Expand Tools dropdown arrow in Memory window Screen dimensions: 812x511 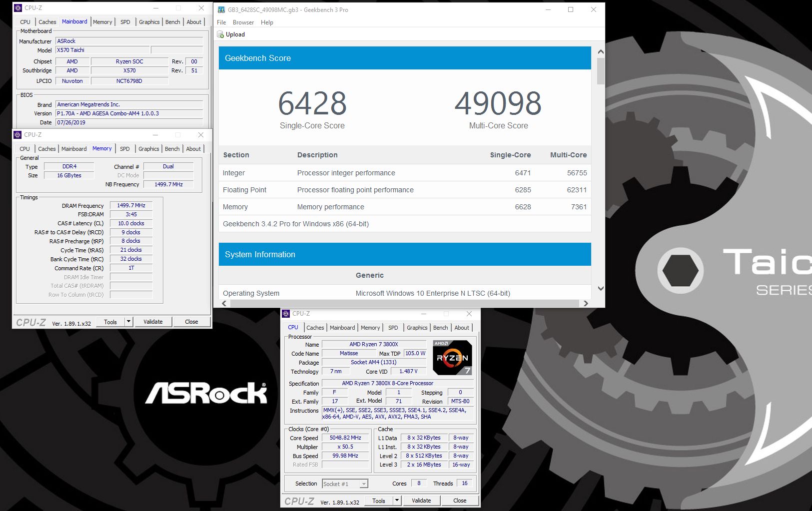129,322
